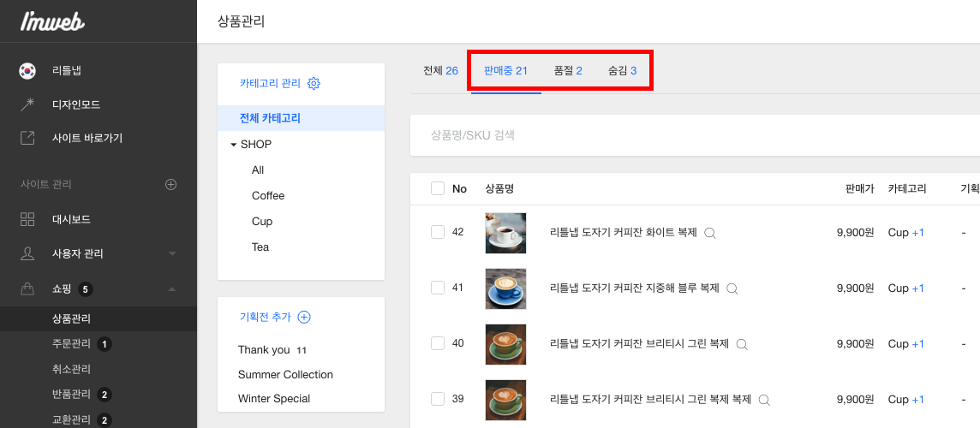Click the 사이트 바로가기 external link icon
The width and height of the screenshot is (980, 428).
point(27,138)
